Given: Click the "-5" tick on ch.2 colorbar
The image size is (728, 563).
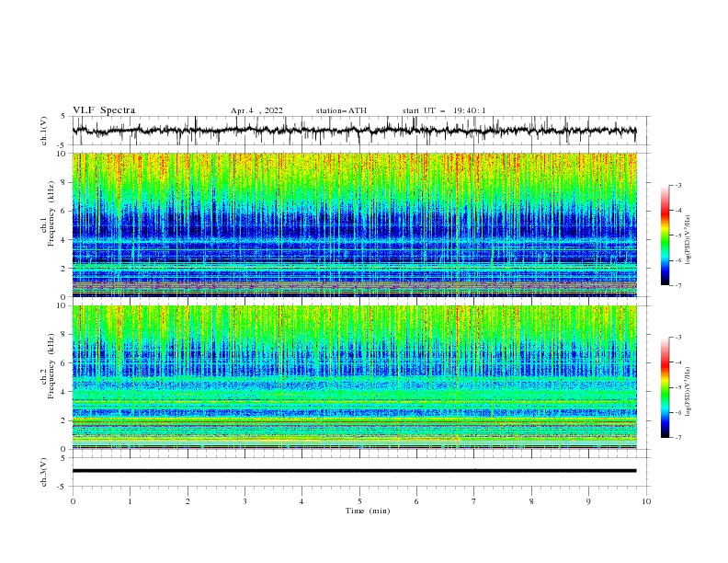Looking at the screenshot, I should pyautogui.click(x=678, y=387).
